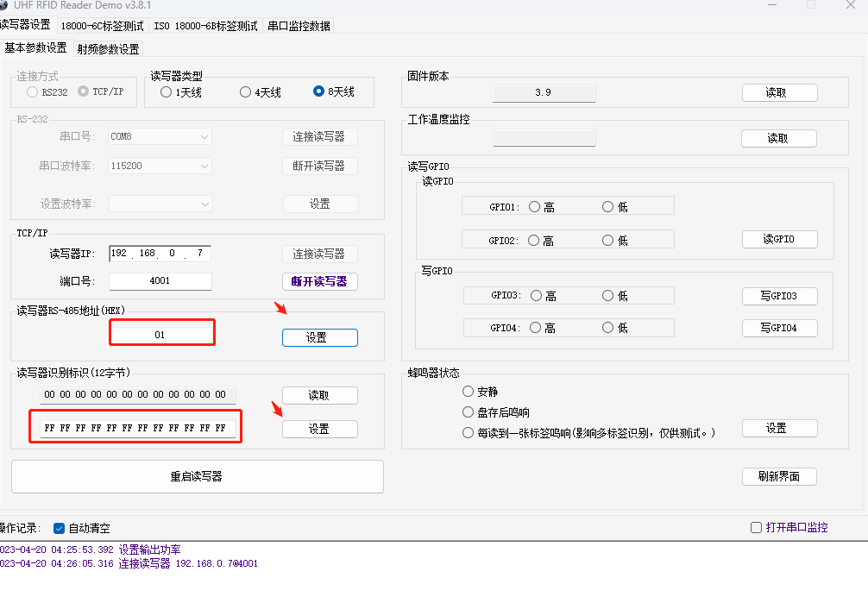Click the empty working temperature field
Screen dimensions: 868x603
click(x=544, y=138)
